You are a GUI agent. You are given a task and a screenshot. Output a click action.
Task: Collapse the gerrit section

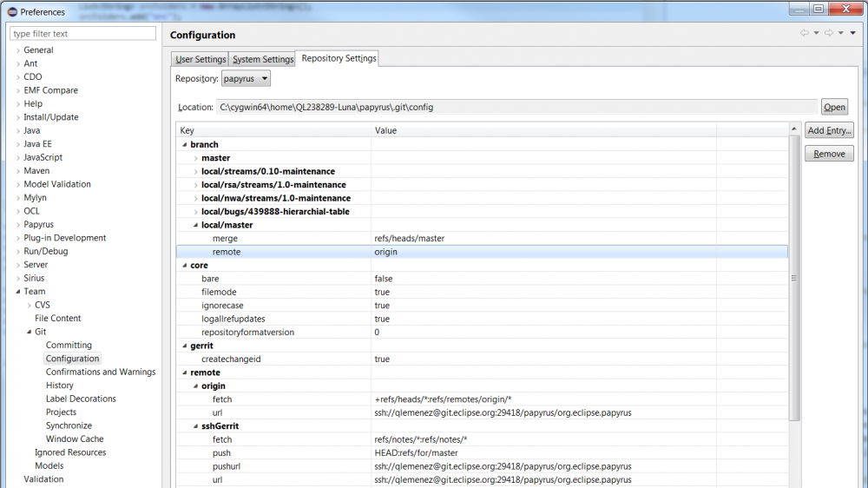[x=185, y=346]
